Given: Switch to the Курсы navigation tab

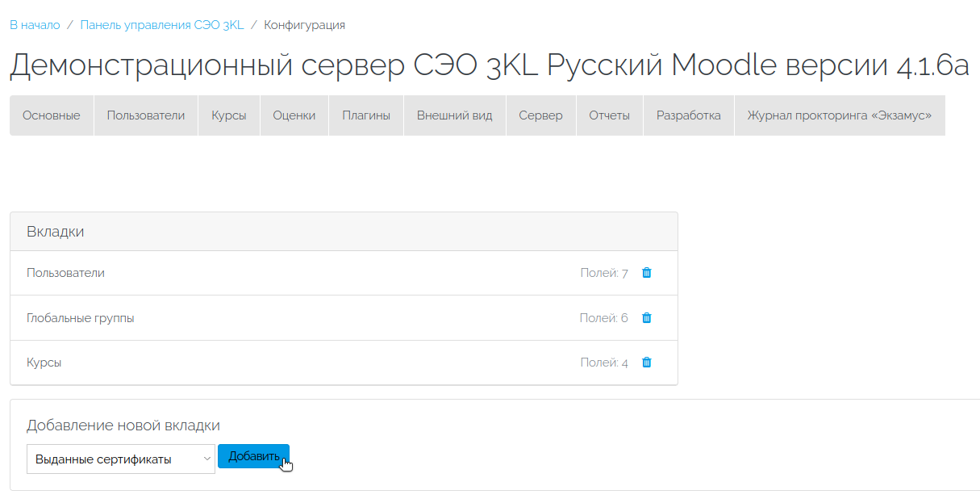Looking at the screenshot, I should tap(229, 115).
